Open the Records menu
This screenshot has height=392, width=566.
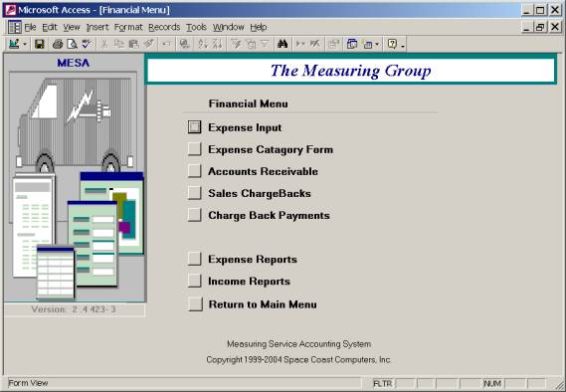pyautogui.click(x=164, y=27)
